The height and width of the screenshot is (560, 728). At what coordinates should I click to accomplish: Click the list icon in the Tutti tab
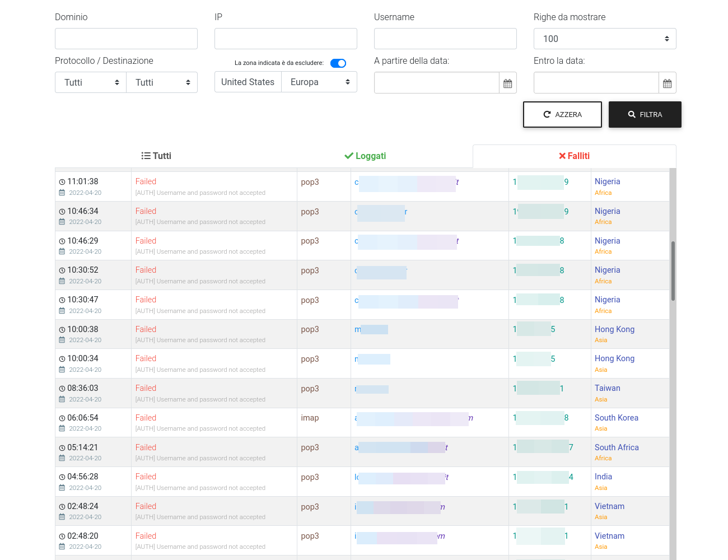pyautogui.click(x=146, y=156)
